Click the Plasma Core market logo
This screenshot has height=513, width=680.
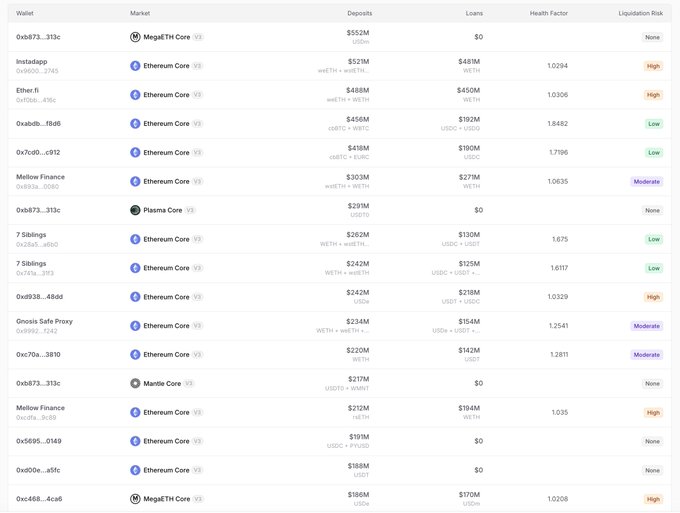pyautogui.click(x=135, y=210)
